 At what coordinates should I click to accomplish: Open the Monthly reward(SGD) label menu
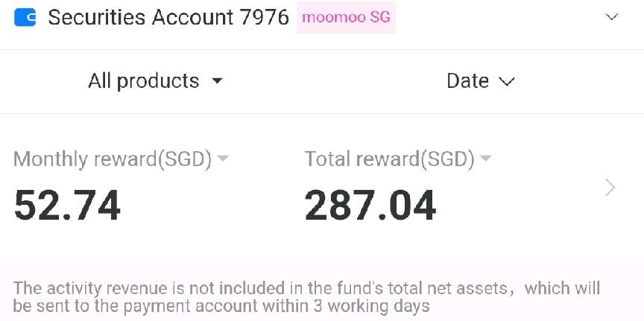(x=120, y=159)
